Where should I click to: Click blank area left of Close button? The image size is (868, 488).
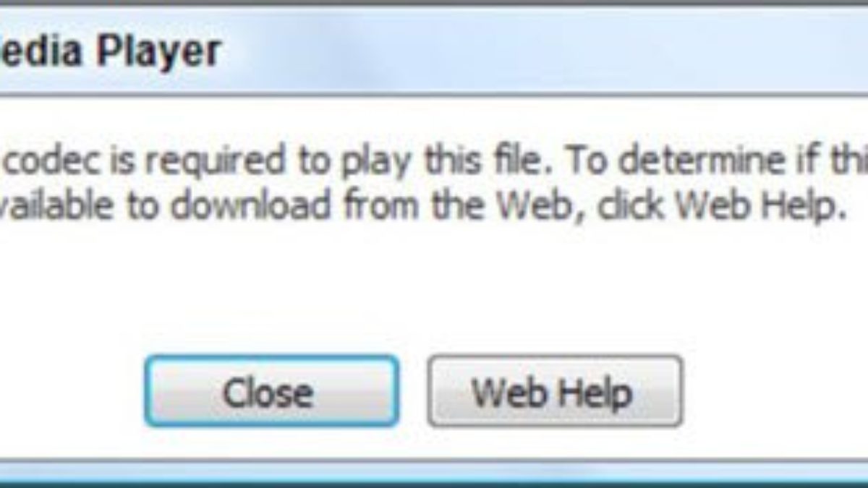pos(72,391)
